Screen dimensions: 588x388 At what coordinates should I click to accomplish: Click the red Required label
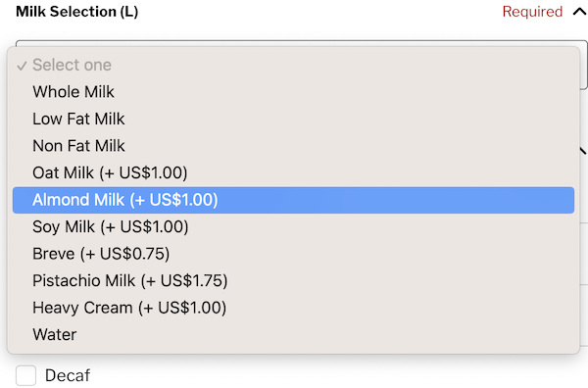(x=532, y=12)
